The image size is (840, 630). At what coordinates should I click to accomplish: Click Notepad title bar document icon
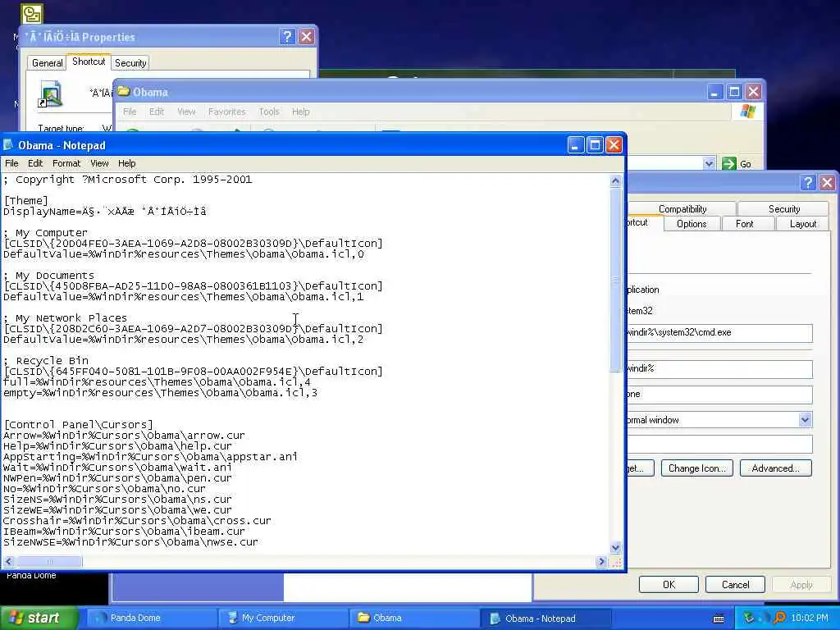pyautogui.click(x=8, y=145)
